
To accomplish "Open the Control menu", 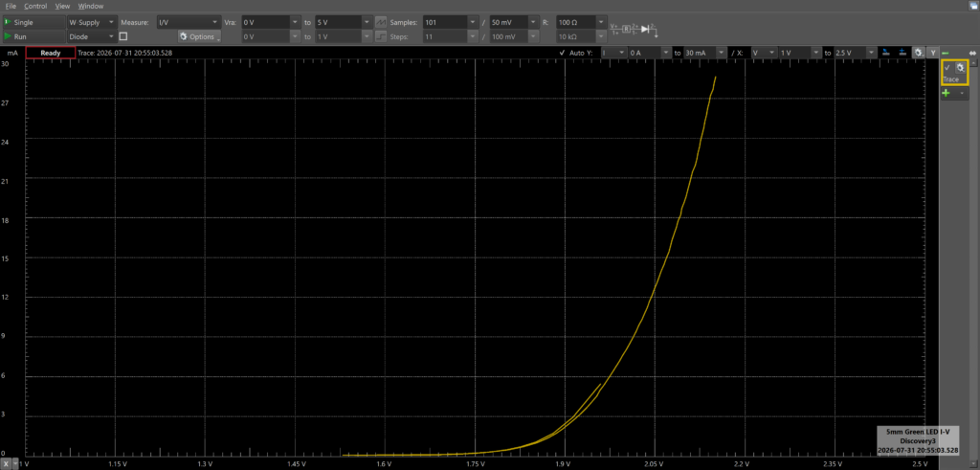I will pos(35,6).
